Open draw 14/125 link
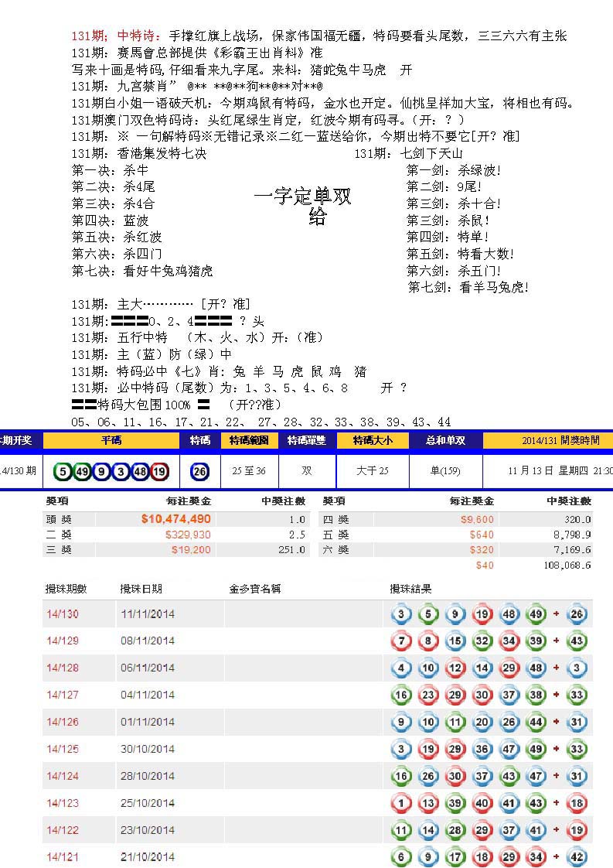 pyautogui.click(x=63, y=749)
